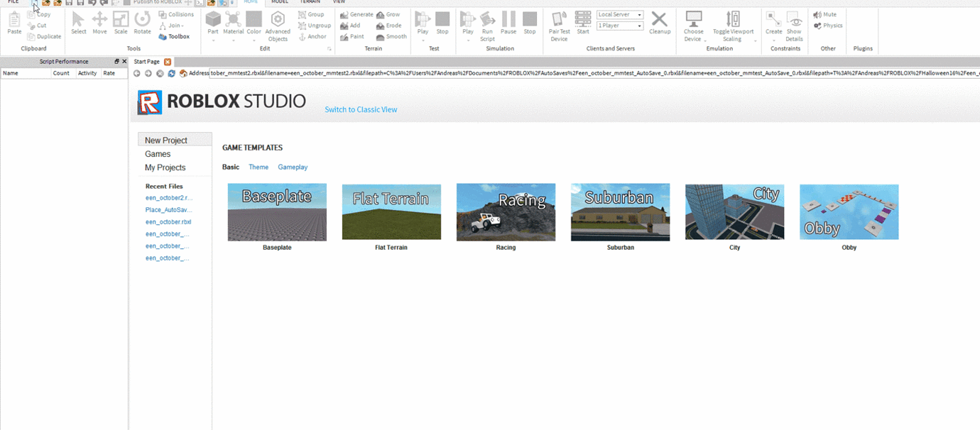Image resolution: width=980 pixels, height=430 pixels.
Task: Toggle the Physics option
Action: click(828, 26)
